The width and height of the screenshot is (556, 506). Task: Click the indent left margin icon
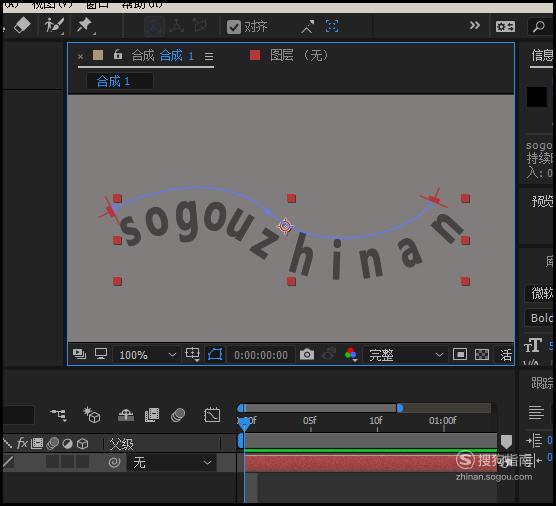[x=534, y=441]
